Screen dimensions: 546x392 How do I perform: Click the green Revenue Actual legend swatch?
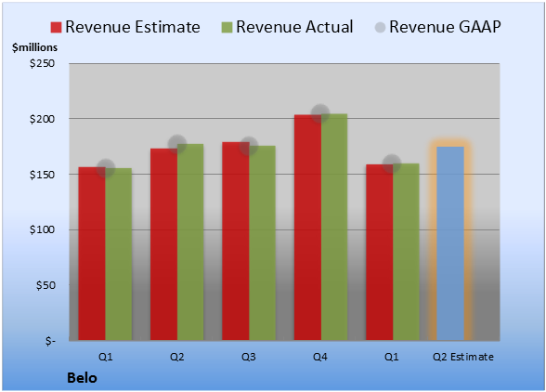pyautogui.click(x=227, y=28)
